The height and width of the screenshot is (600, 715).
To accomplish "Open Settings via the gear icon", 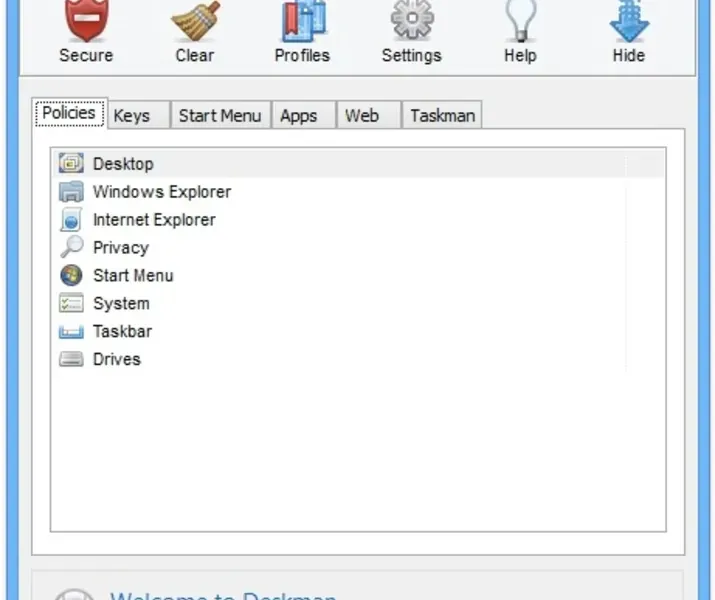I will [x=412, y=20].
